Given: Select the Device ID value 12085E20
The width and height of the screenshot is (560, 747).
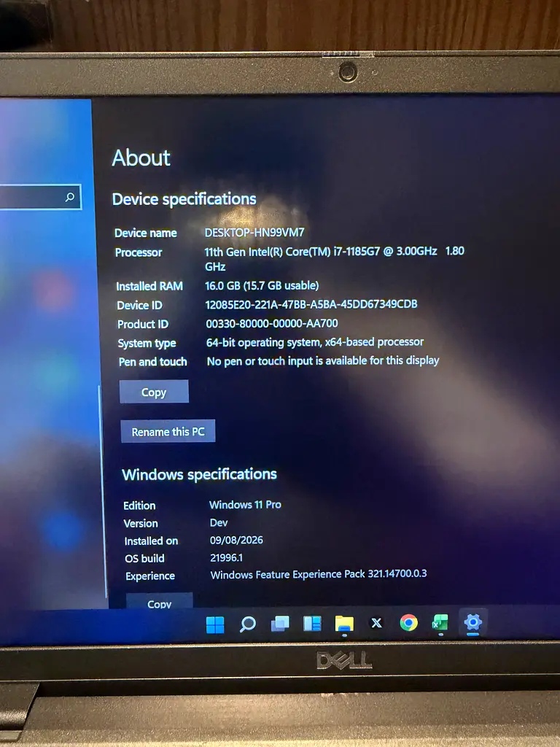Looking at the screenshot, I should tap(311, 304).
